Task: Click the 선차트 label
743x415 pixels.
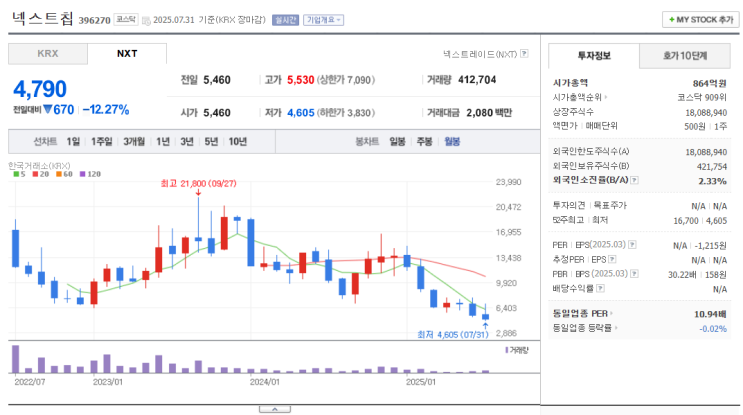Action: pyautogui.click(x=45, y=142)
